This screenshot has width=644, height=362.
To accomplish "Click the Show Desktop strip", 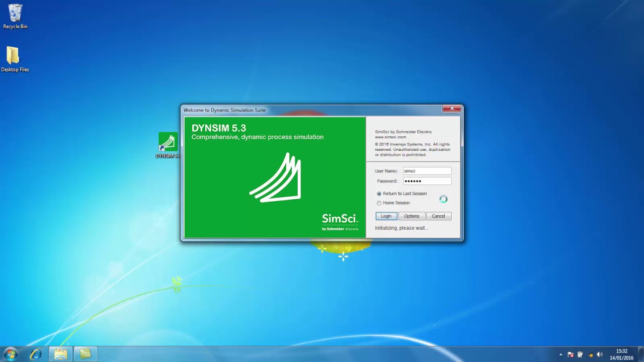I will [640, 354].
